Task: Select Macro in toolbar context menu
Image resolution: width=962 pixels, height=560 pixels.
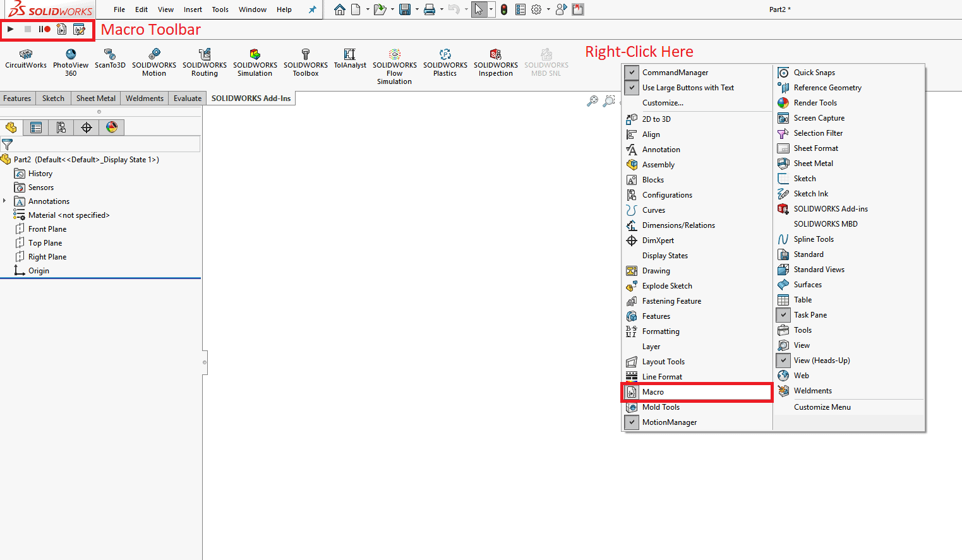Action: [x=697, y=392]
